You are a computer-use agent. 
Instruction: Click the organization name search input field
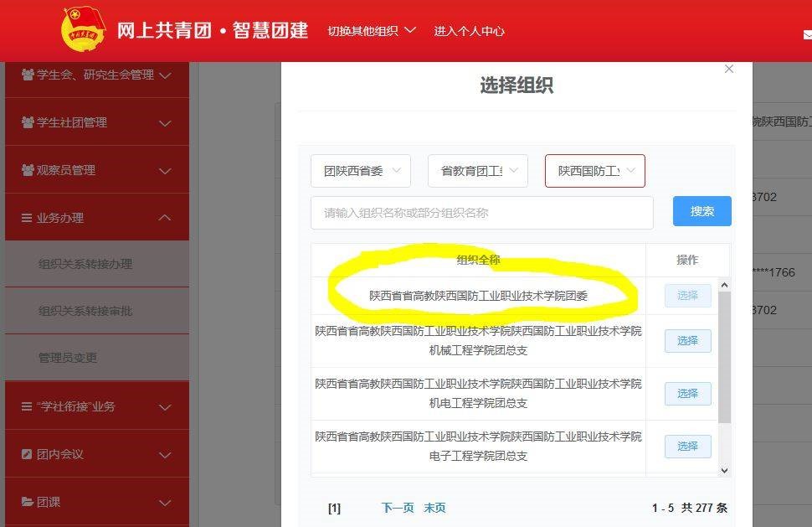(481, 213)
